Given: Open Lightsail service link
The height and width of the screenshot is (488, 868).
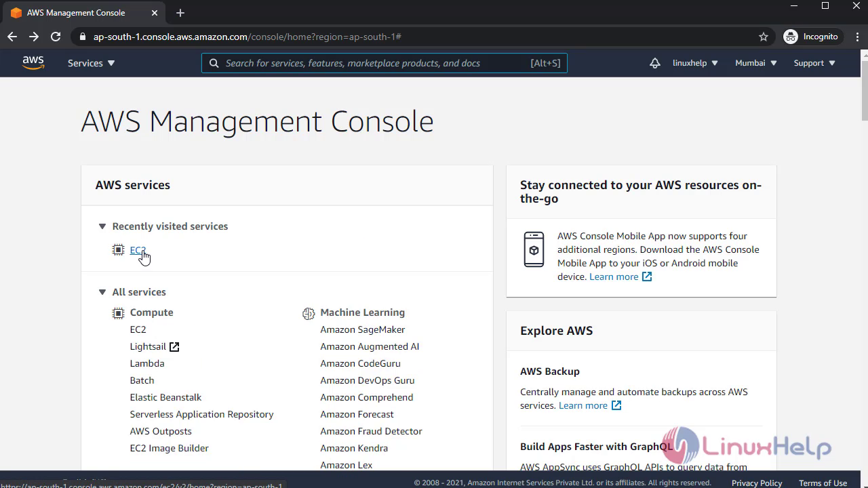Looking at the screenshot, I should pyautogui.click(x=148, y=346).
